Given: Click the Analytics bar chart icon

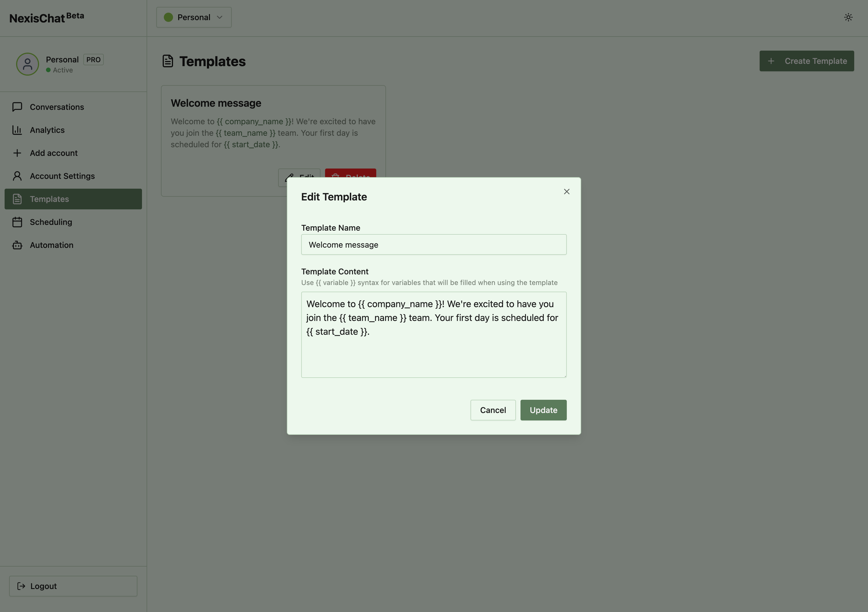Looking at the screenshot, I should [x=17, y=130].
